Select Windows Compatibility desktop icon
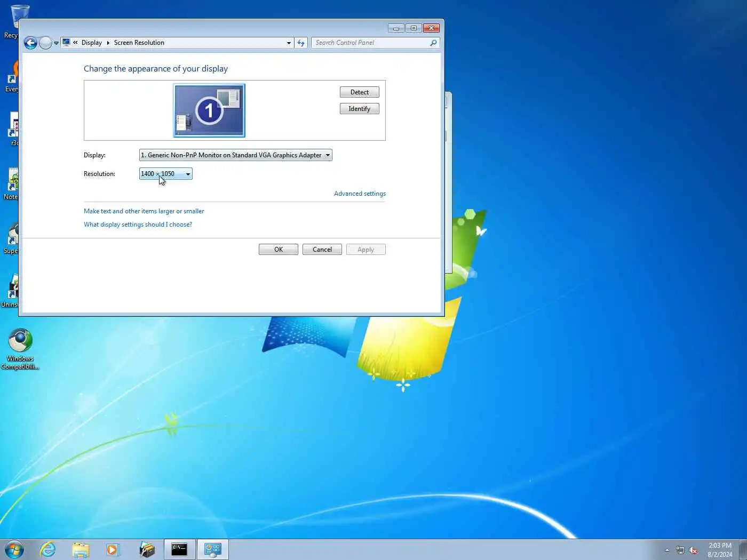This screenshot has height=560, width=747. tap(20, 349)
